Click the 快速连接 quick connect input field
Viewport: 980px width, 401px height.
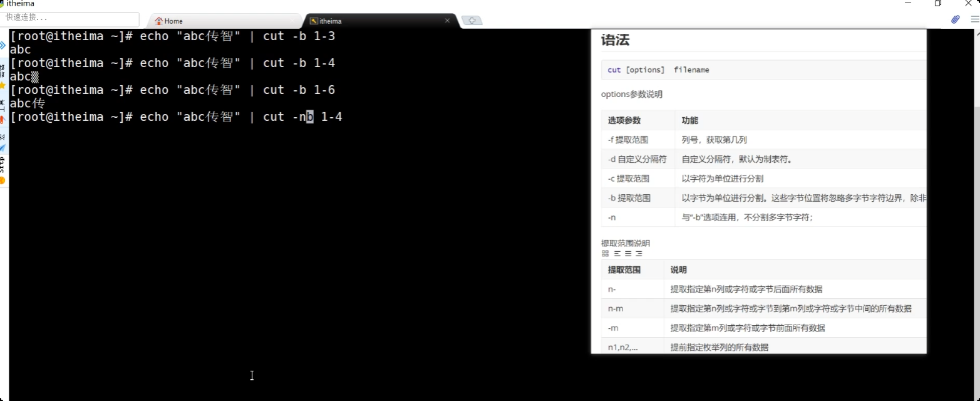(x=69, y=19)
